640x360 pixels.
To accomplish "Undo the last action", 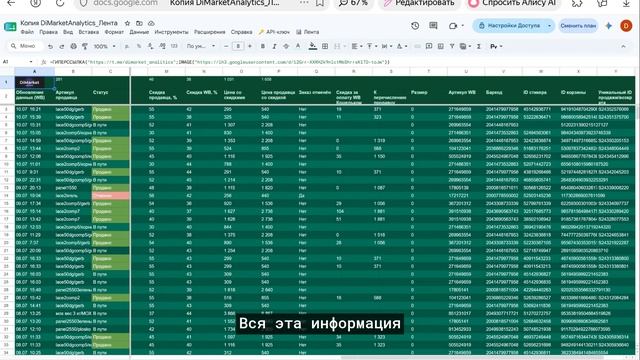I will tap(50, 47).
